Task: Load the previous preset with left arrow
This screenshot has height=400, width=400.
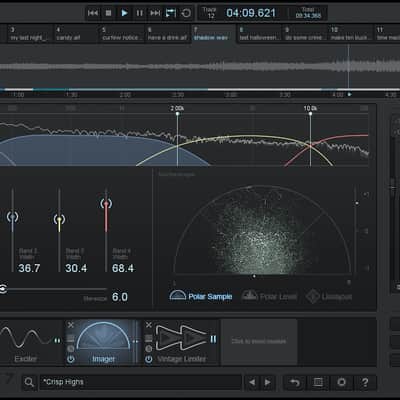Action: point(252,382)
